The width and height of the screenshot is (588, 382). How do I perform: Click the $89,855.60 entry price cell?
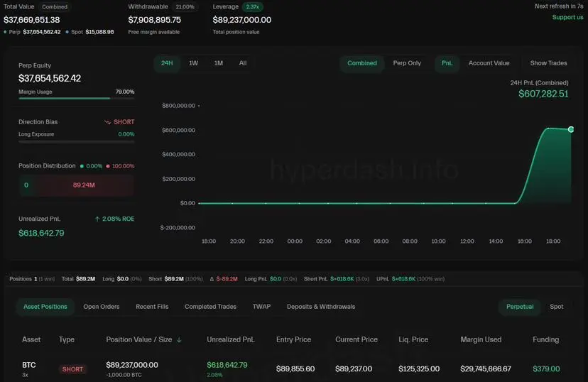pyautogui.click(x=295, y=369)
